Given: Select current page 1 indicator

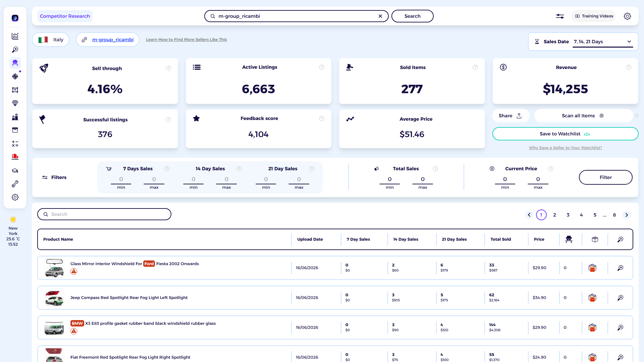Looking at the screenshot, I should [541, 215].
